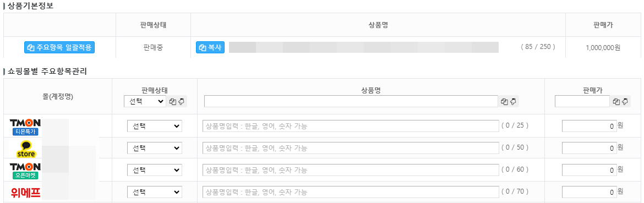Viewport: 644px width, 203px height.
Task: Click the header 상품명 bulk input field
Action: pos(351,102)
